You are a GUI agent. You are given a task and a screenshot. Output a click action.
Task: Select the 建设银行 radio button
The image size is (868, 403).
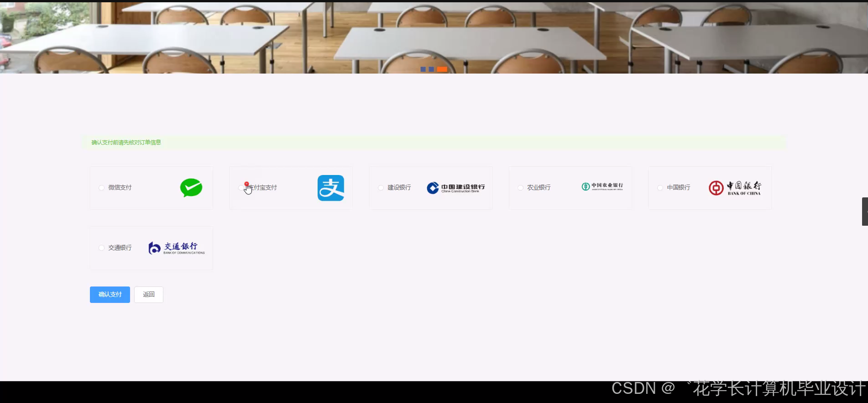tap(381, 188)
